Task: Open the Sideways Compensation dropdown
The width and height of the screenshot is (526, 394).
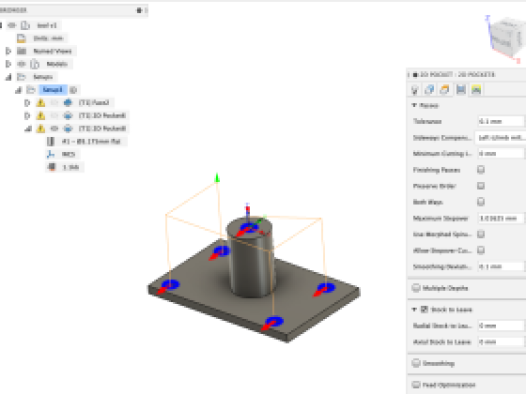Action: pos(500,137)
